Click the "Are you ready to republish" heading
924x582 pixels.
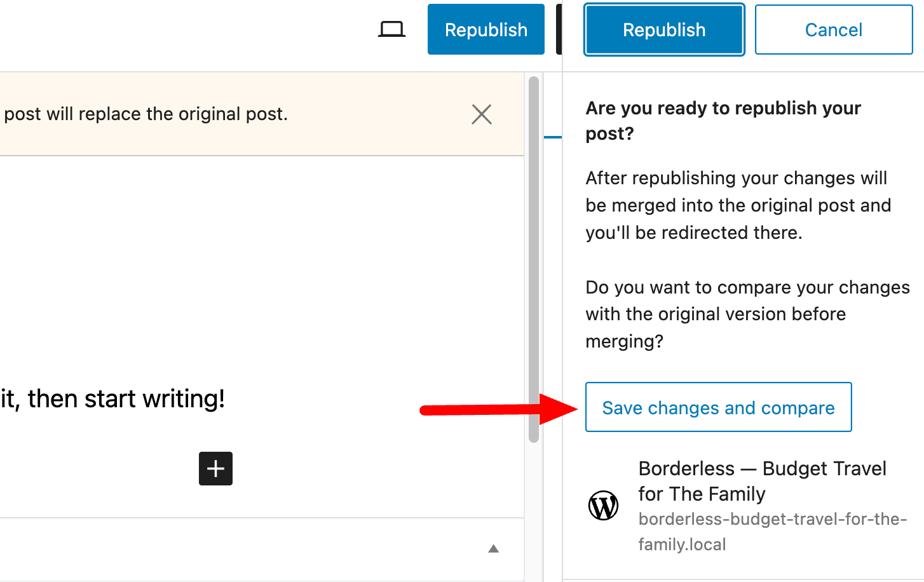pos(723,121)
